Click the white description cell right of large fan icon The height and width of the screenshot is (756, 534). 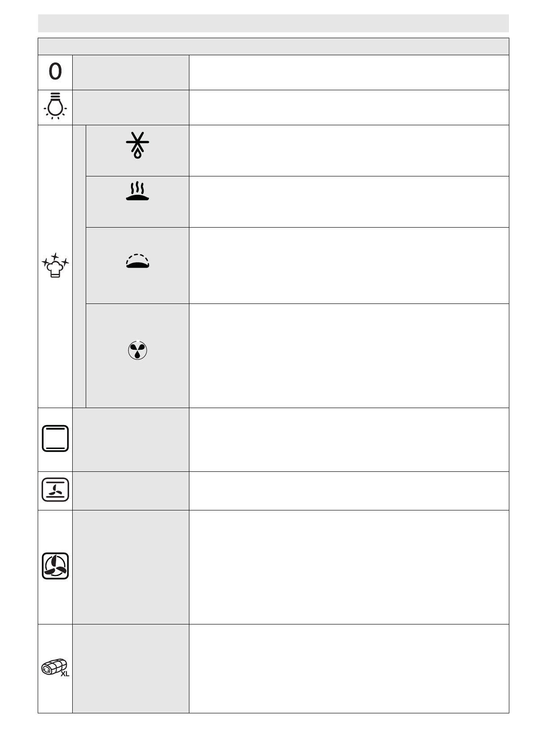tap(349, 567)
